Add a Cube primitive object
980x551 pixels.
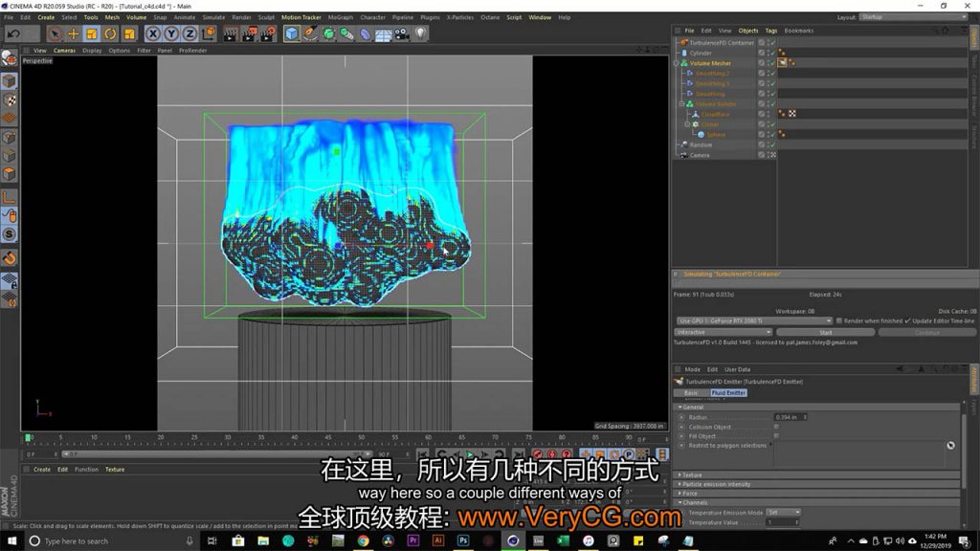click(x=291, y=33)
